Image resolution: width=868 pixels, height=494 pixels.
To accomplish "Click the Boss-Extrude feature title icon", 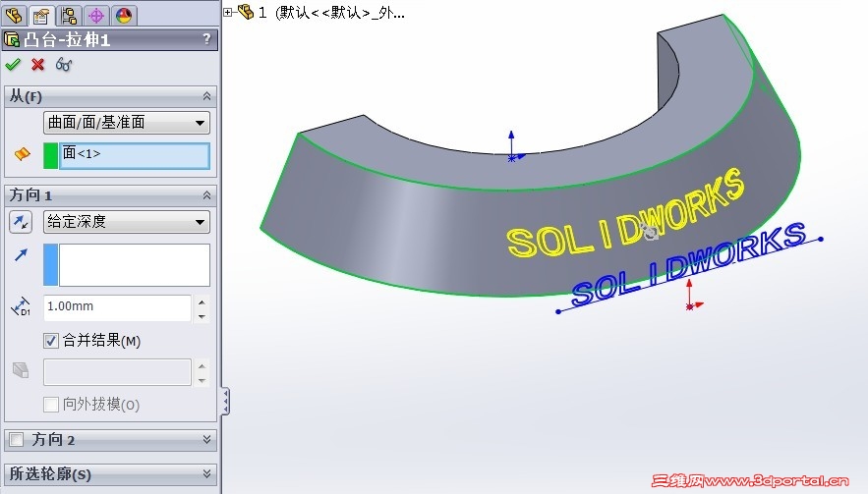I will (x=12, y=39).
